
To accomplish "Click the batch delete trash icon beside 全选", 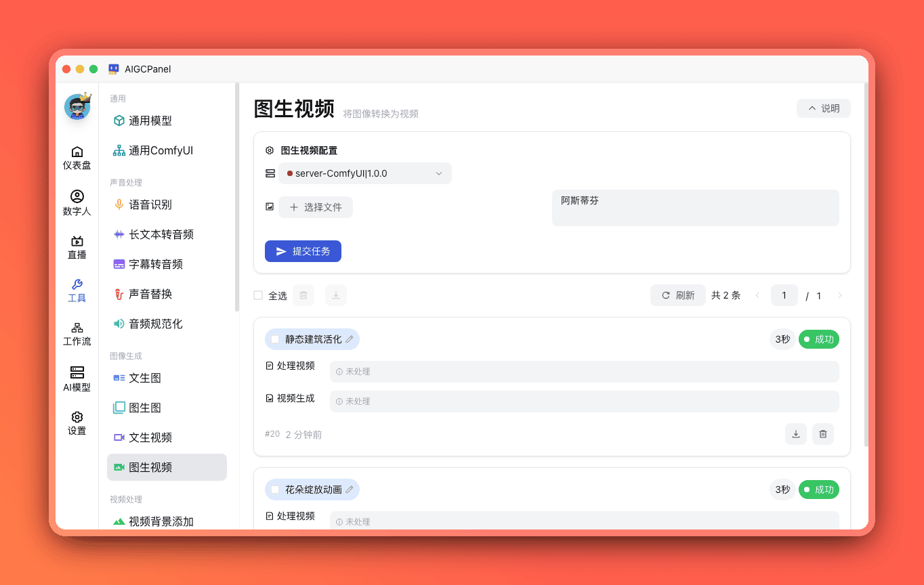I will (303, 295).
